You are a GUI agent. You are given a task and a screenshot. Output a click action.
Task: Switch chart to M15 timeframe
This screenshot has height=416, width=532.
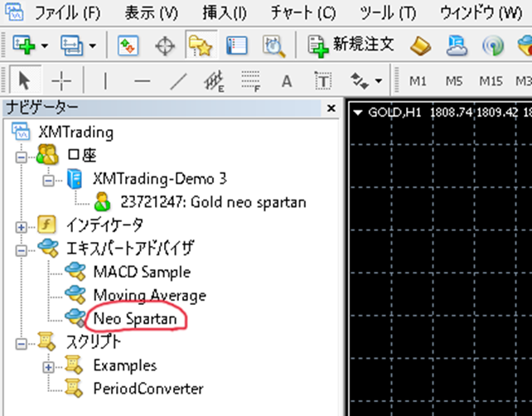click(491, 81)
